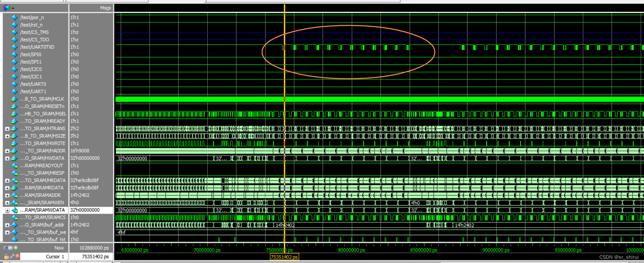
Task: Click the diamond icon of /test/por_n
Action: 15,17
